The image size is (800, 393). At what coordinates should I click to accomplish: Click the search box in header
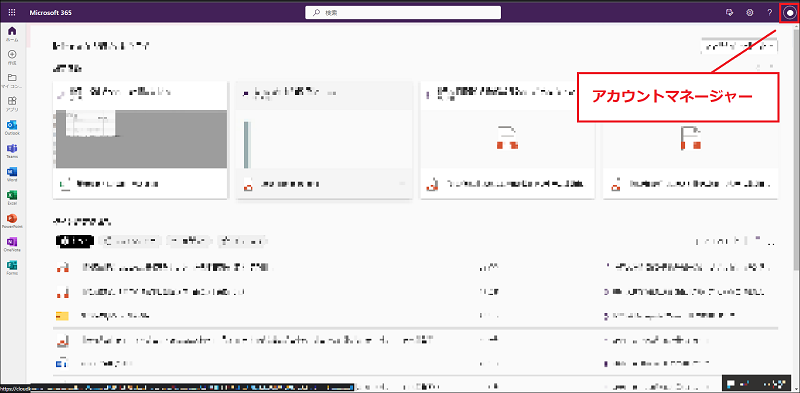[x=403, y=12]
